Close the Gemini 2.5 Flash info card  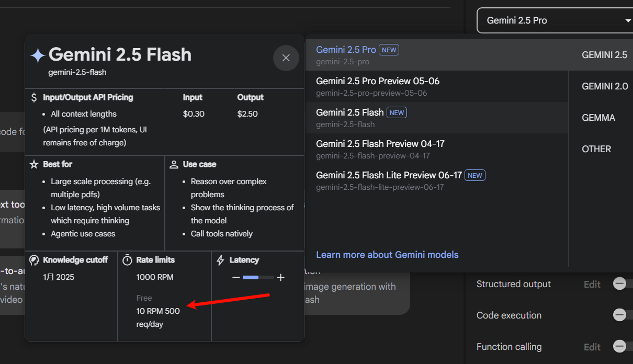(286, 58)
